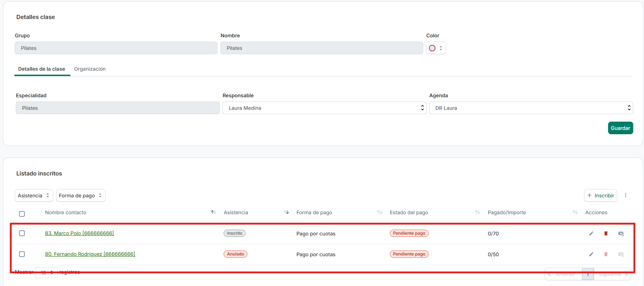Delete Marco Polo's enrollment with trash icon
644x286 pixels.
coord(606,234)
